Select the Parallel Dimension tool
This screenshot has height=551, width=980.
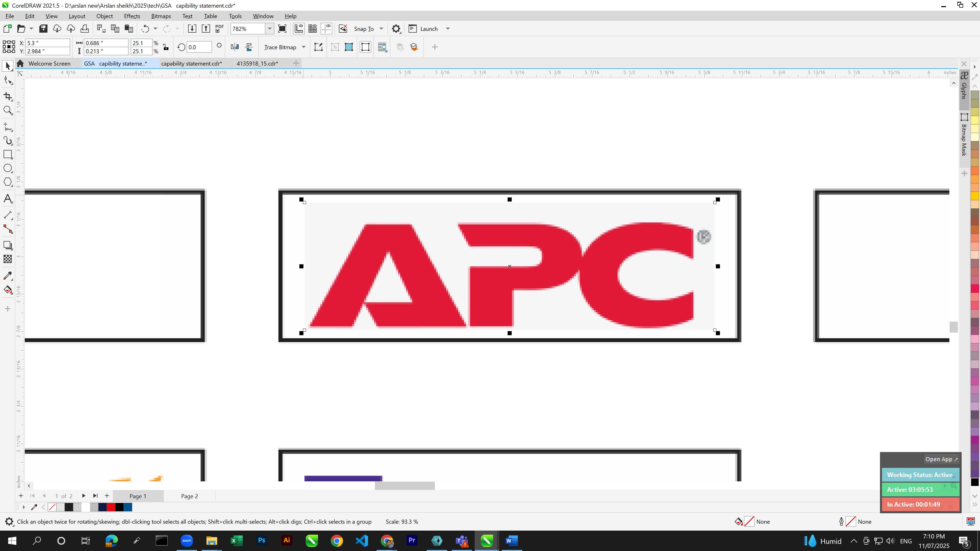coord(8,215)
